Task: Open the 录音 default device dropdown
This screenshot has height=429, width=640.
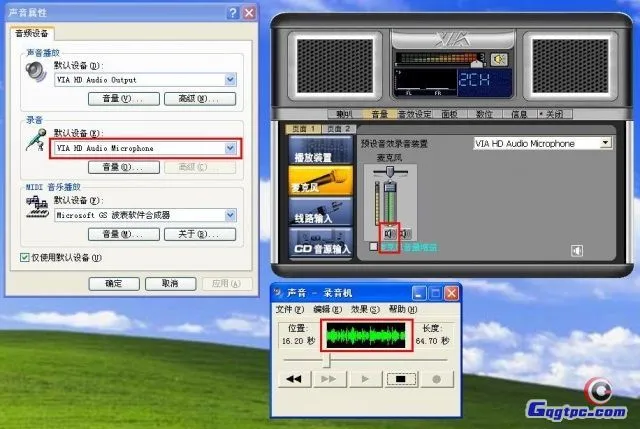Action: [x=231, y=148]
